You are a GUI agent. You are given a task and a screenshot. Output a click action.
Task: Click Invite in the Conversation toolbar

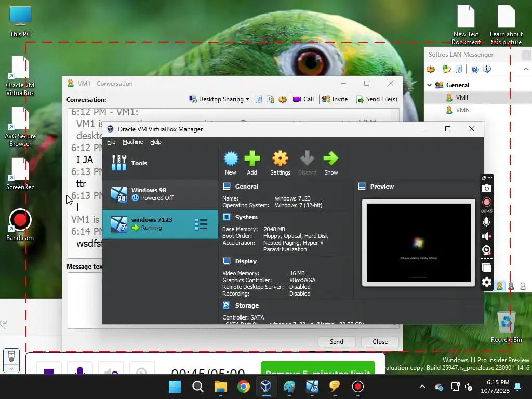coord(335,99)
